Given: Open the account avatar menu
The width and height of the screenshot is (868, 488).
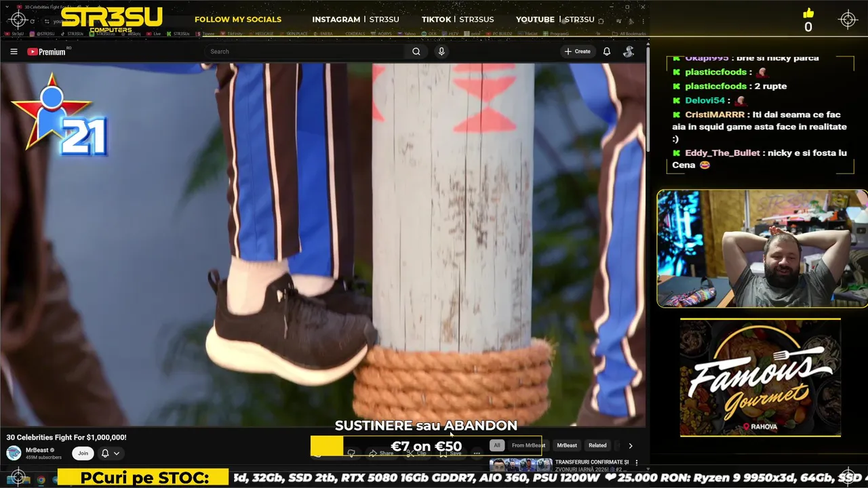Looking at the screenshot, I should [x=629, y=52].
